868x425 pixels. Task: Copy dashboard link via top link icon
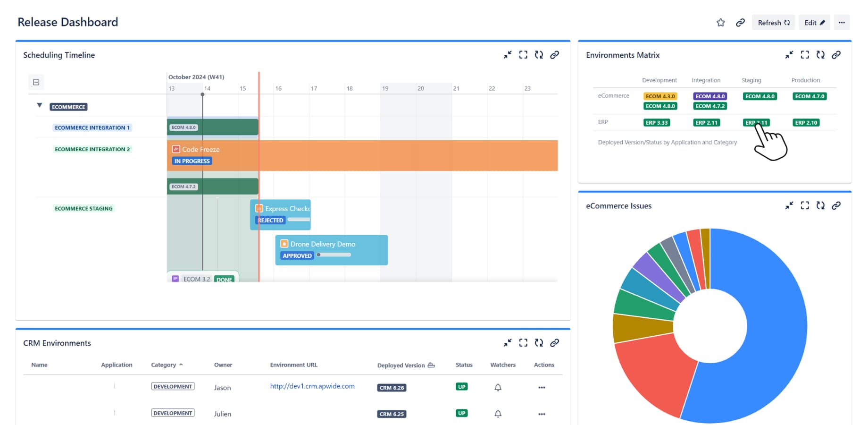click(740, 23)
